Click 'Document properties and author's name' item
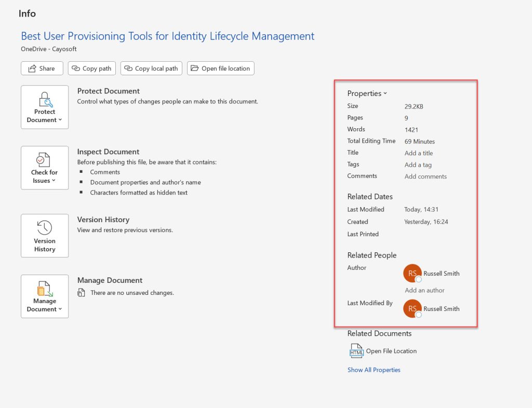The image size is (532, 408). [145, 182]
